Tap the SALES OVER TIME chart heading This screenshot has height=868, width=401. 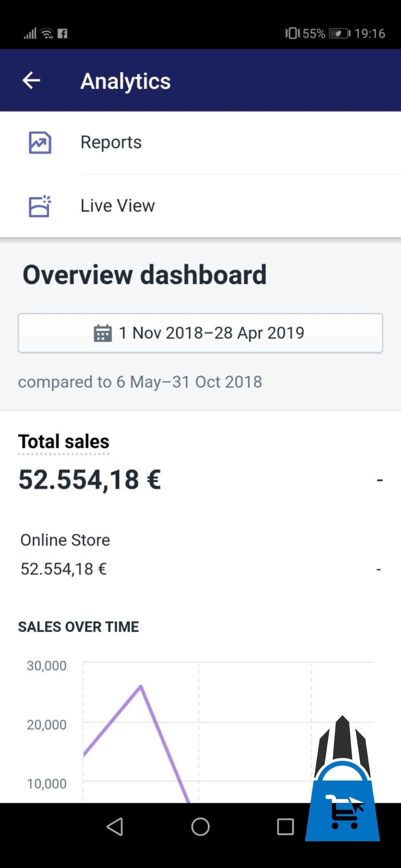pyautogui.click(x=78, y=627)
